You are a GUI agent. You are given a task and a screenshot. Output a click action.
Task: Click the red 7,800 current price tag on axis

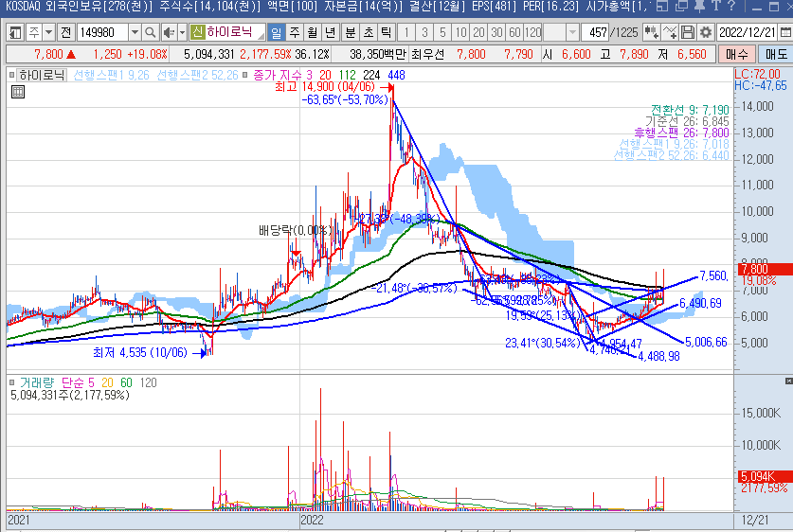coord(765,269)
